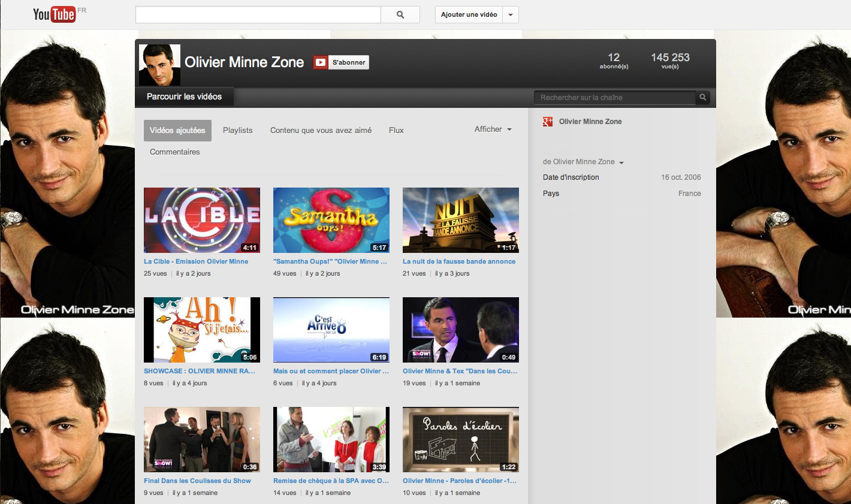Switch to the Flux tab
Screen dimensions: 851x504
pos(396,131)
